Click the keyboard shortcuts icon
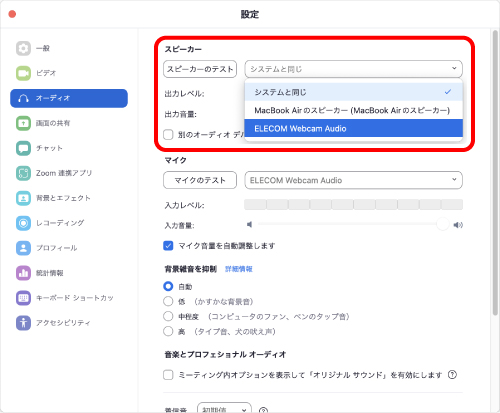The image size is (500, 413). click(23, 298)
